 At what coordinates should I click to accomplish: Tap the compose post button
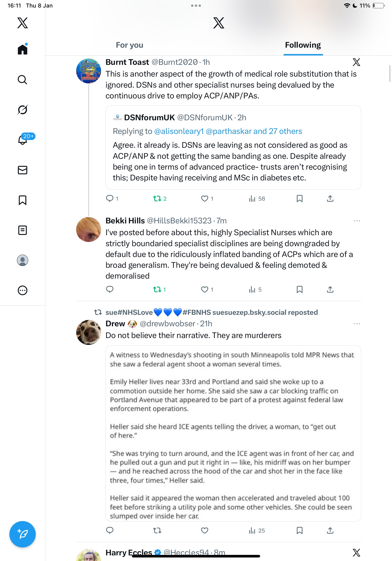click(23, 534)
